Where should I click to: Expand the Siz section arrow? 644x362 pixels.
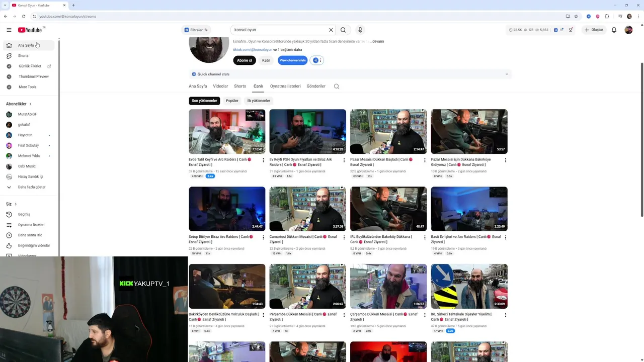pyautogui.click(x=16, y=204)
